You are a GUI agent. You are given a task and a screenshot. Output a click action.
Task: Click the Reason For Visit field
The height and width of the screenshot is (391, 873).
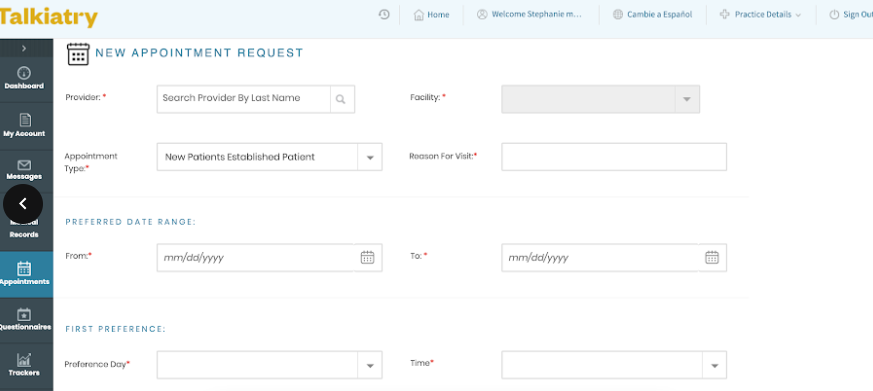(x=614, y=157)
